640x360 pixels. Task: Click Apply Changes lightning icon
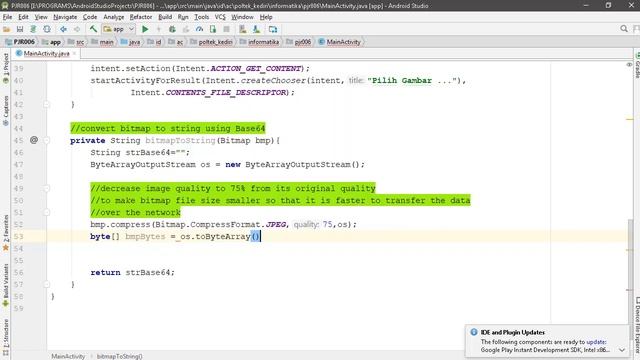point(158,29)
